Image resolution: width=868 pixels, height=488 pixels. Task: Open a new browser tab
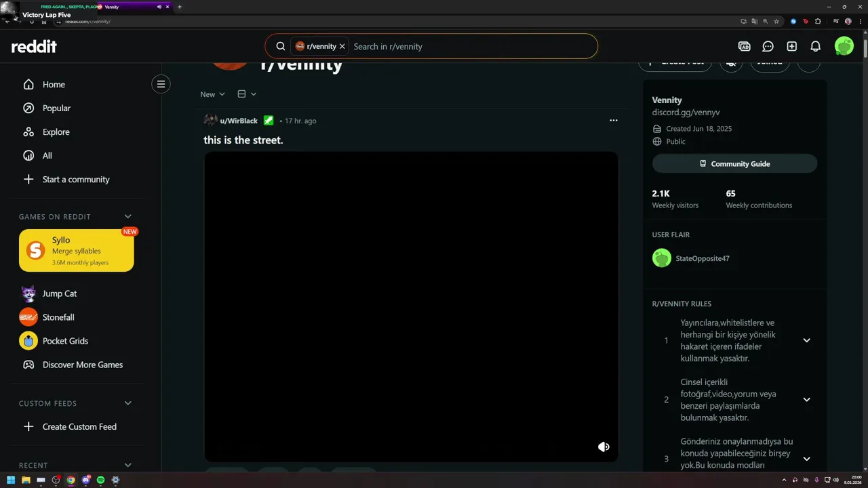[x=179, y=7]
